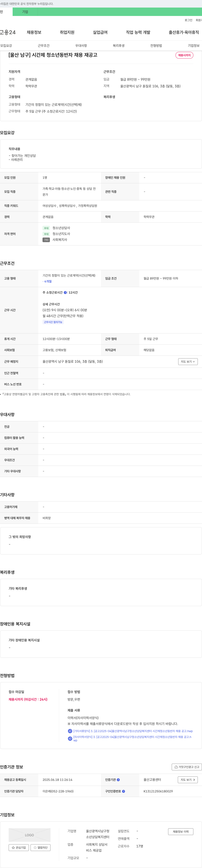Viewport: 202px width, 868px height.
Task: Click contact text 이은례(052-228-1960)
Action: tap(58, 791)
